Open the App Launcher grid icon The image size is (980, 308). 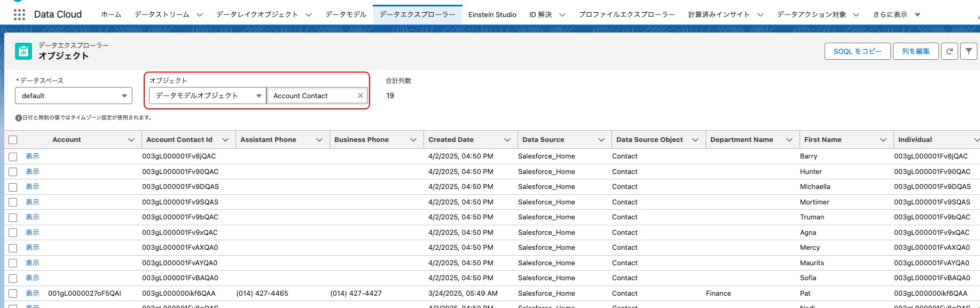coord(19,14)
